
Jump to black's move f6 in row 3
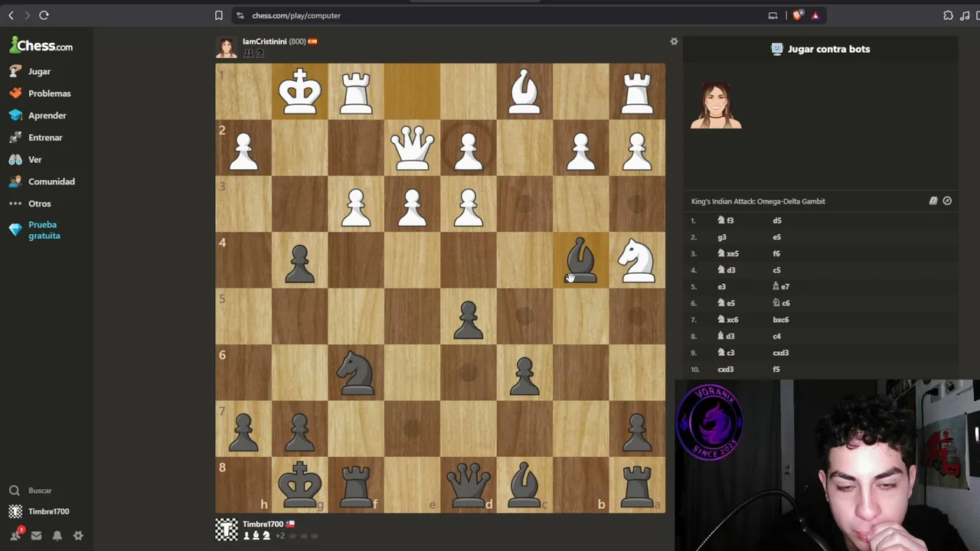pyautogui.click(x=776, y=253)
